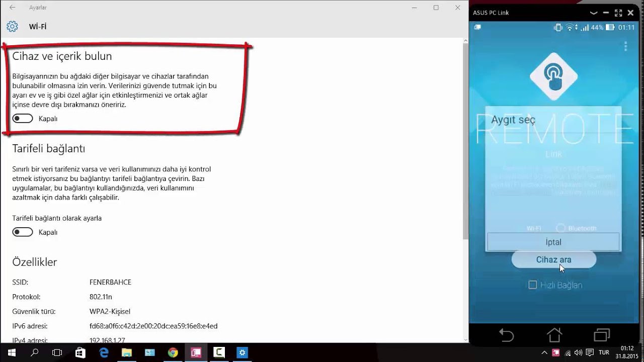This screenshot has height=362, width=644.
Task: Select the WPA2-Kişisel security value
Action: pyautogui.click(x=110, y=312)
